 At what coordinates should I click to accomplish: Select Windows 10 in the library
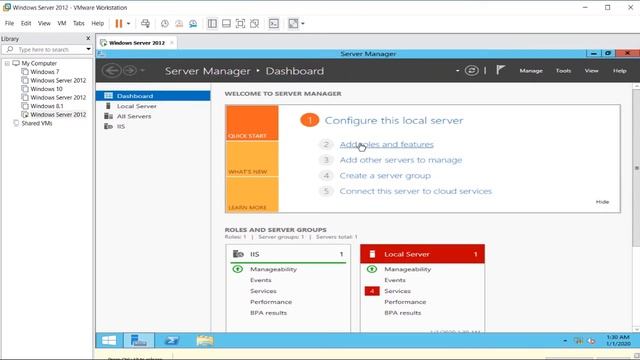(46, 89)
